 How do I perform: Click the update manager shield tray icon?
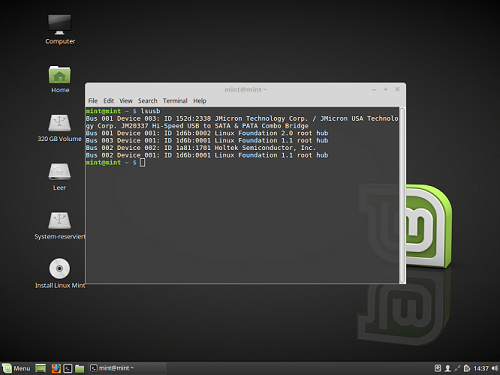pos(467,368)
